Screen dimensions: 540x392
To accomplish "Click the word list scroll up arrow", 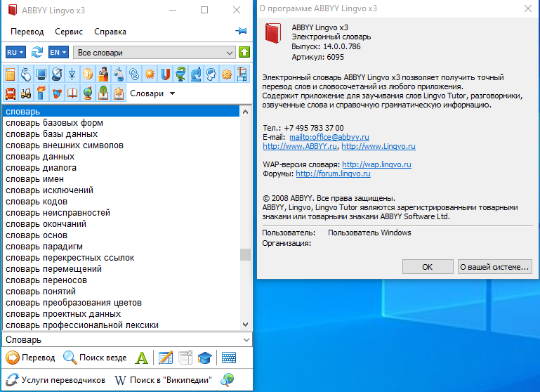I will (x=246, y=112).
